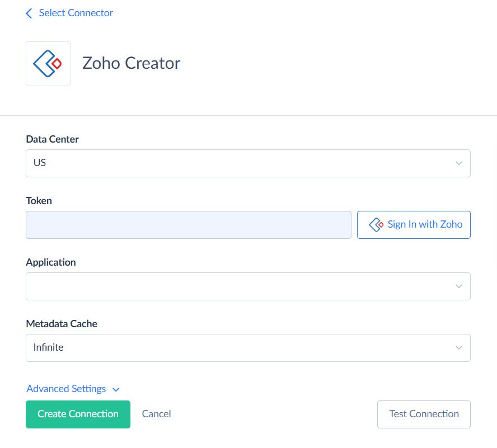Click the Metadata Cache dropdown chevron
The image size is (497, 448).
[458, 347]
